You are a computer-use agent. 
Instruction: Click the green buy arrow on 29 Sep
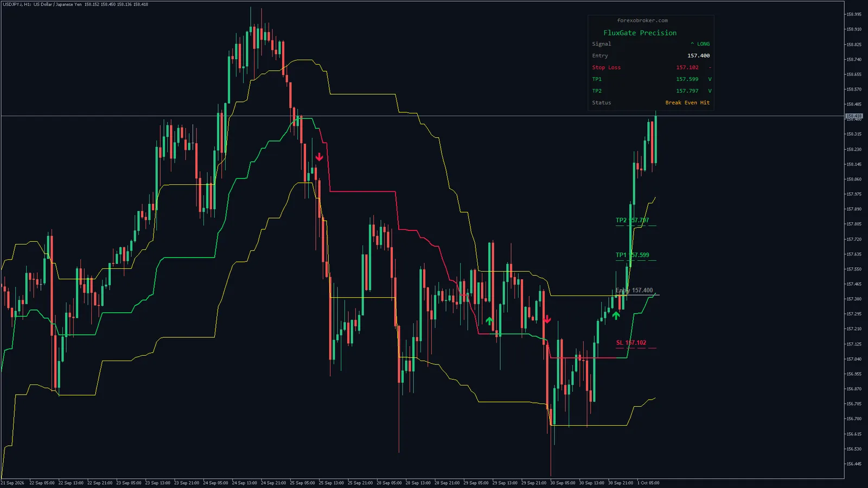click(x=489, y=321)
